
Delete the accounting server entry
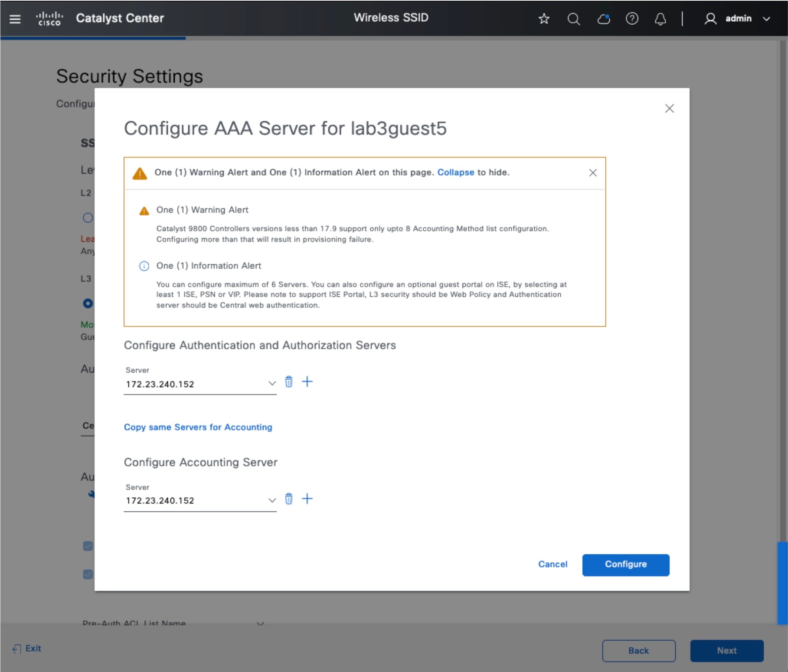[x=289, y=499]
